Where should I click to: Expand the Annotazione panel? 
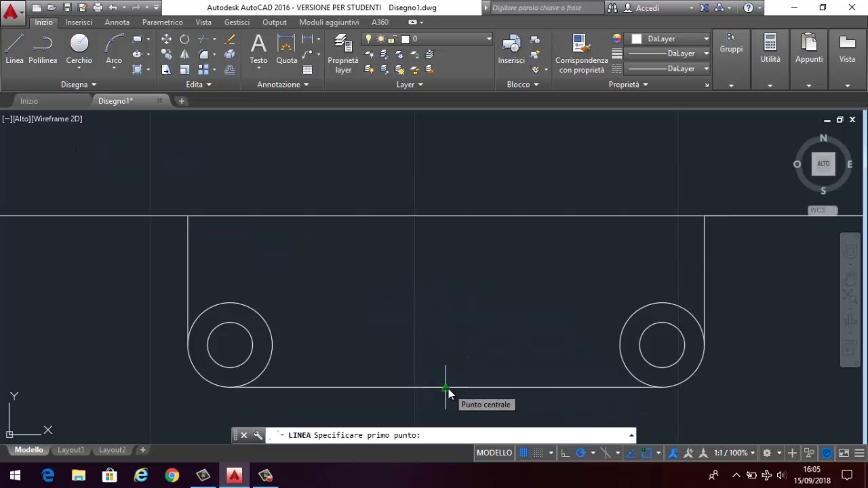[283, 85]
